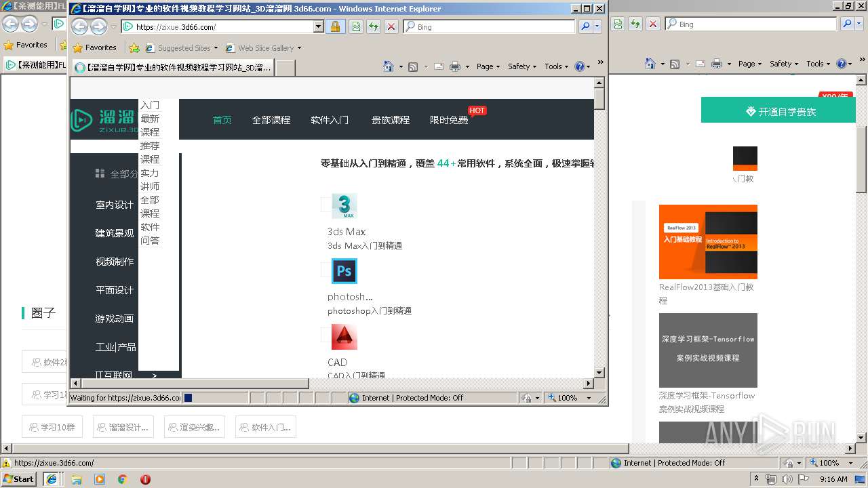Open Google Chrome from the taskbar

[x=122, y=479]
